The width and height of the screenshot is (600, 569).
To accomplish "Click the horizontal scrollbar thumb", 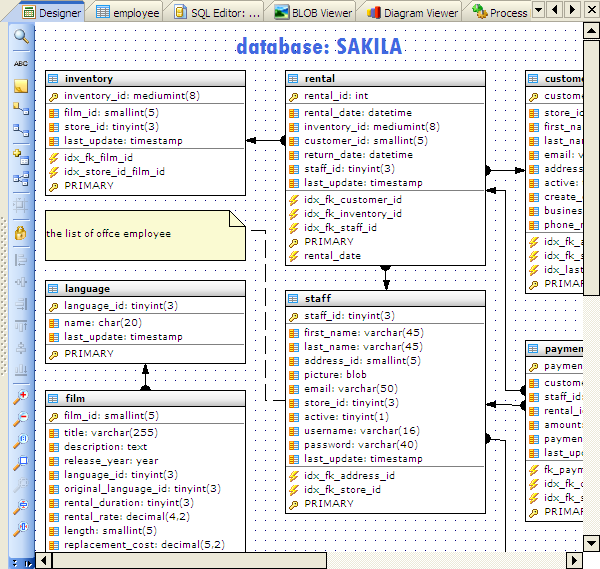I will (189, 561).
